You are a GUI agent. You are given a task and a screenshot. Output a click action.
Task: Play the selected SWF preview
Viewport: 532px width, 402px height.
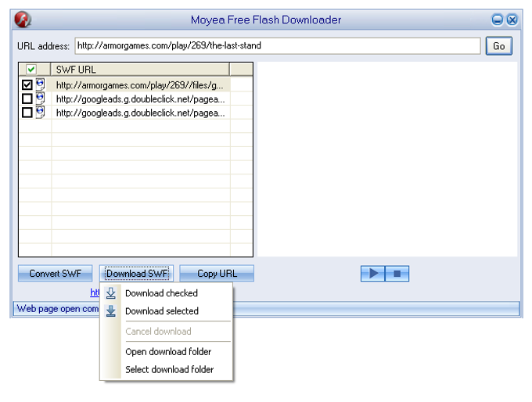click(373, 274)
